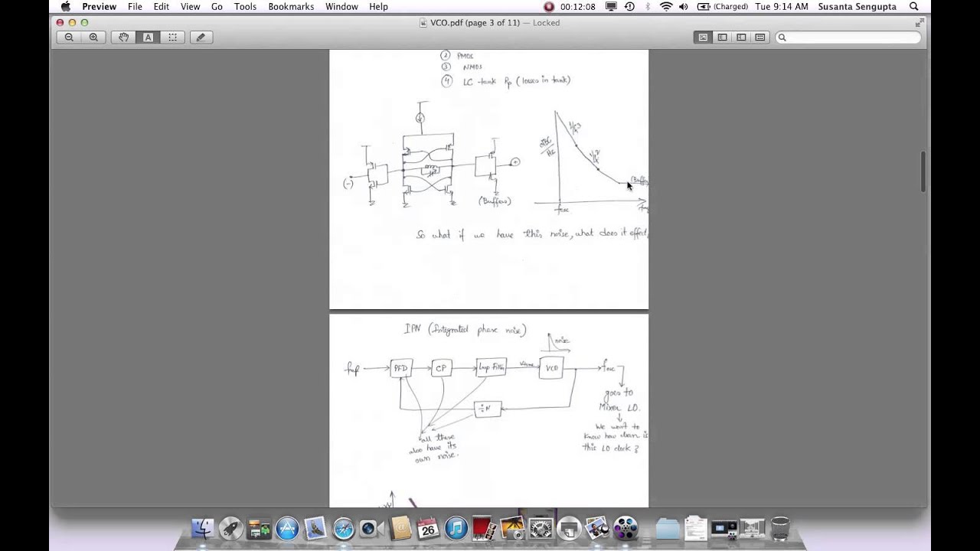Screen dimensions: 980x551
Task: Open Safari from the Dock
Action: [343, 528]
